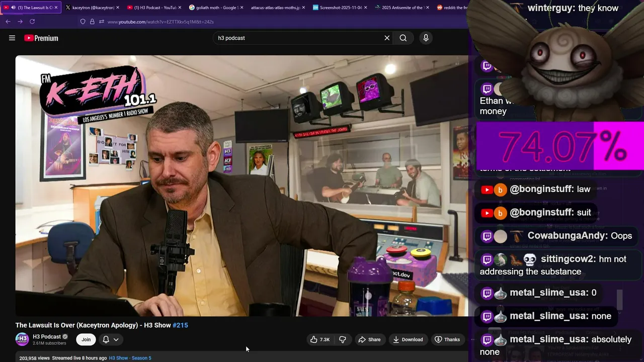644x362 pixels.
Task: Close the goliath moth tab
Action: (242, 8)
